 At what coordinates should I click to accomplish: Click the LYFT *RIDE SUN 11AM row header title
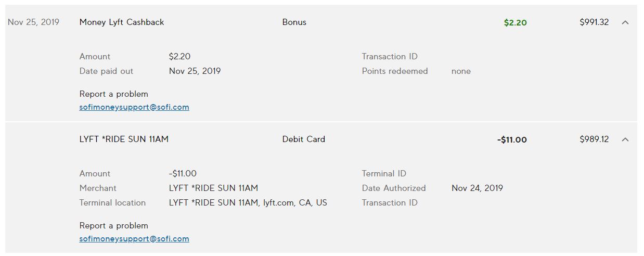[124, 139]
